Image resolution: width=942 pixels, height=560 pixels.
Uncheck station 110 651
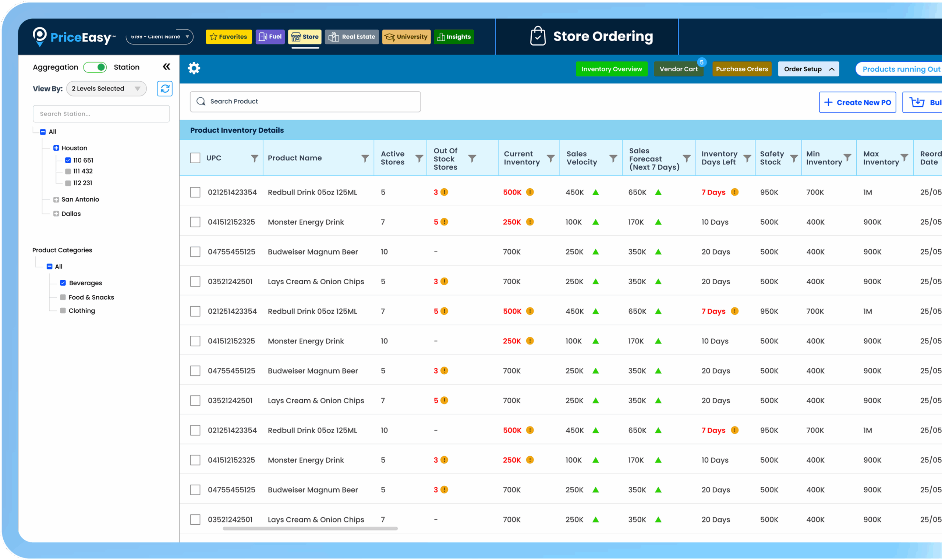[x=68, y=160]
